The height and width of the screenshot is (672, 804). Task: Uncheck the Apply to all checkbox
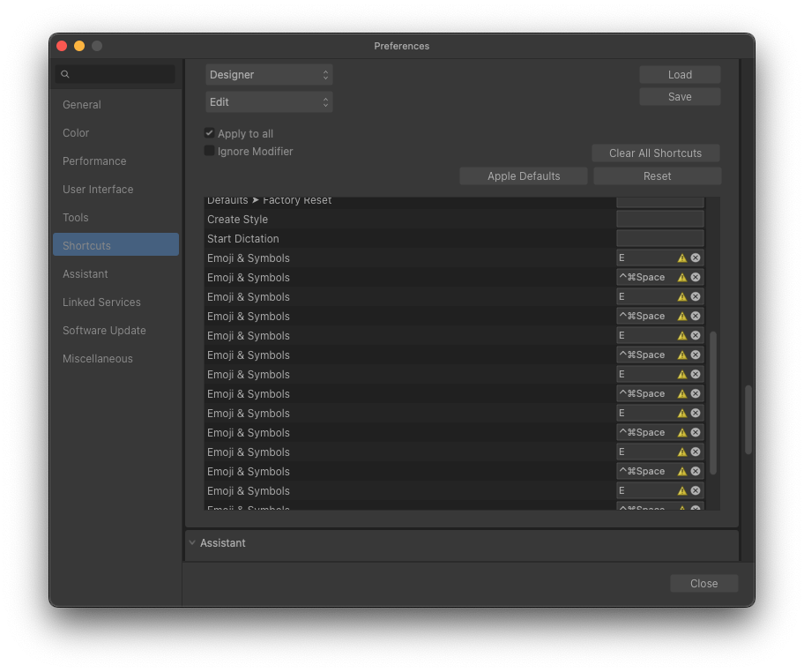(209, 133)
